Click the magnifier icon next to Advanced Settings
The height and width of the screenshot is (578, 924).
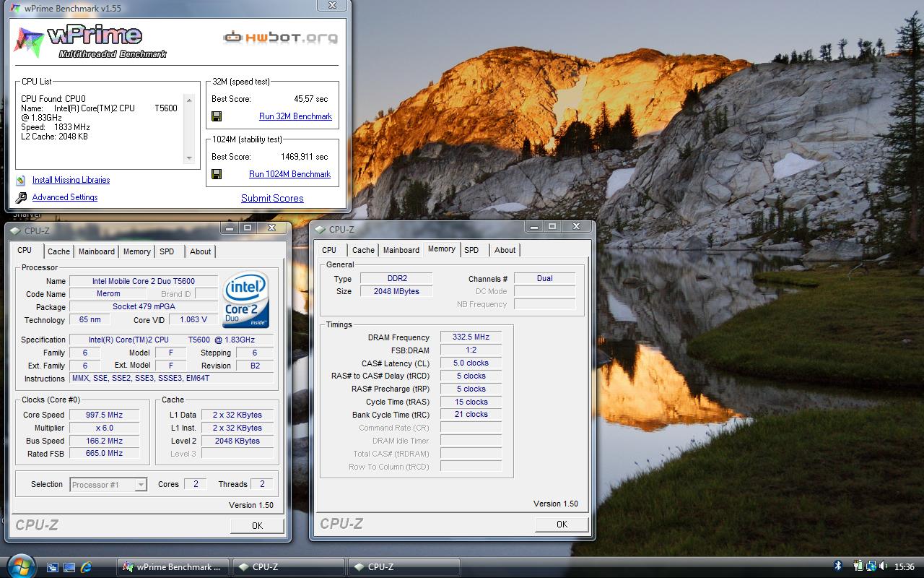[21, 198]
